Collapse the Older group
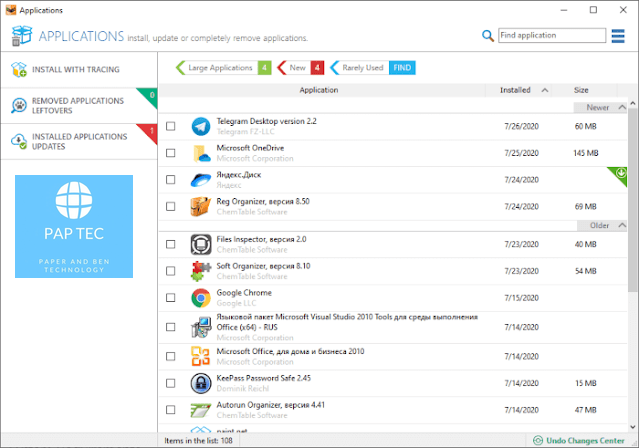Image resolution: width=639 pixels, height=448 pixels. (622, 225)
